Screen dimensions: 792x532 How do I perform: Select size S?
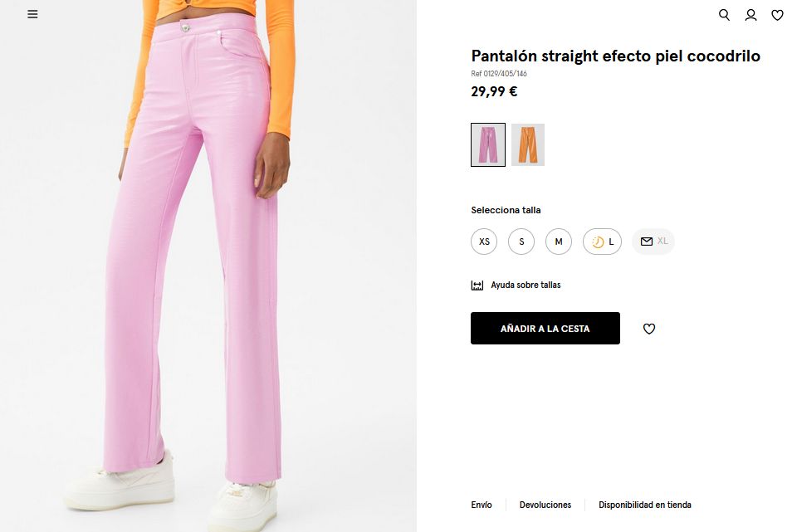tap(521, 242)
